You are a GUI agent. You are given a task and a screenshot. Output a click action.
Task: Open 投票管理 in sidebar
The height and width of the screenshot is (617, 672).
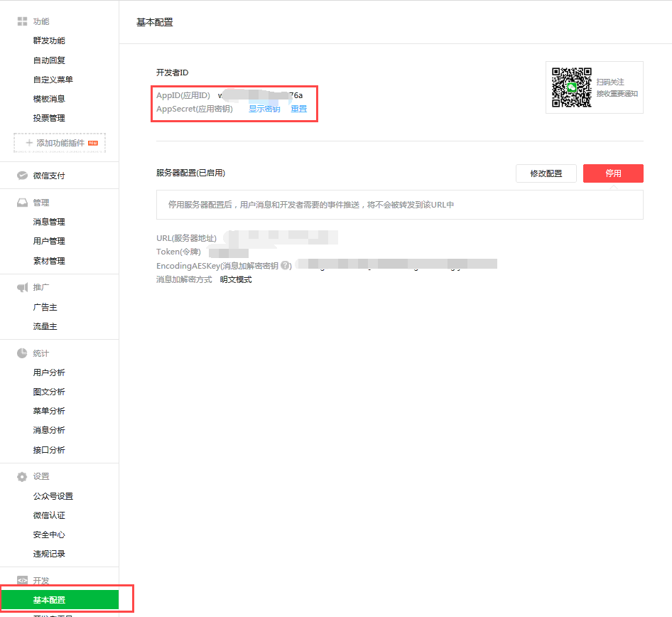(49, 118)
